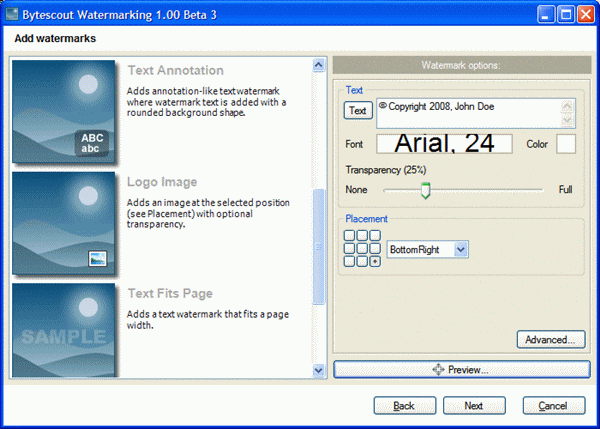Click the white Color swatch
Image resolution: width=600 pixels, height=429 pixels.
point(566,144)
